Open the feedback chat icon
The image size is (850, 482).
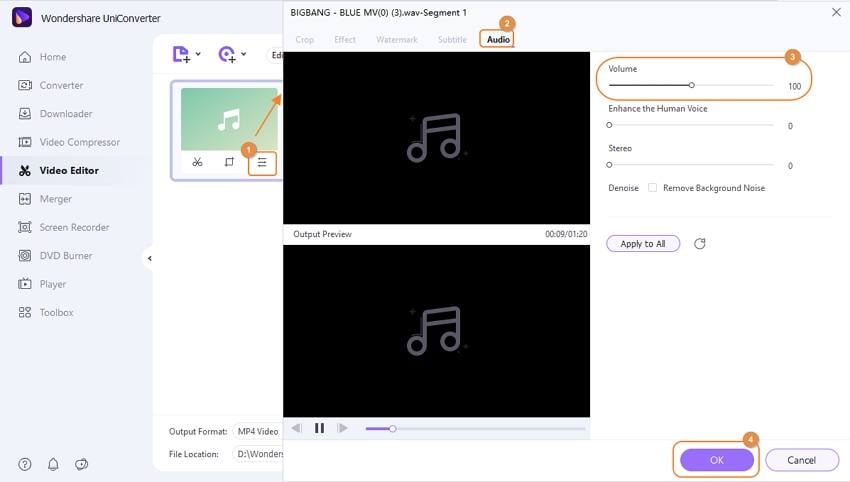81,464
